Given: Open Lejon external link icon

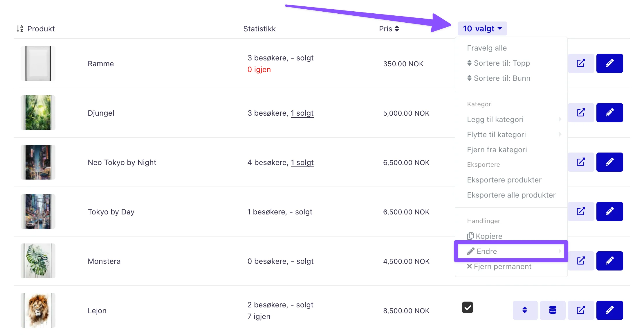Looking at the screenshot, I should [581, 310].
